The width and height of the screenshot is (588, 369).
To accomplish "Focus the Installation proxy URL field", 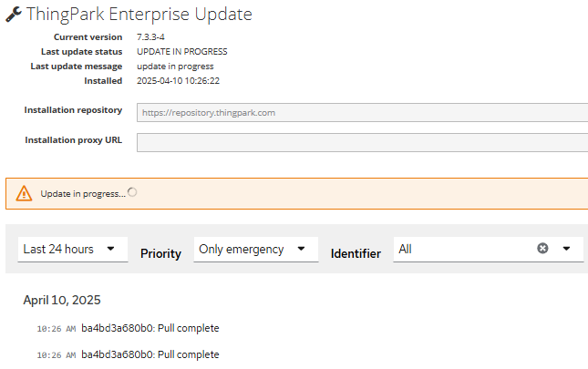I will tap(362, 142).
